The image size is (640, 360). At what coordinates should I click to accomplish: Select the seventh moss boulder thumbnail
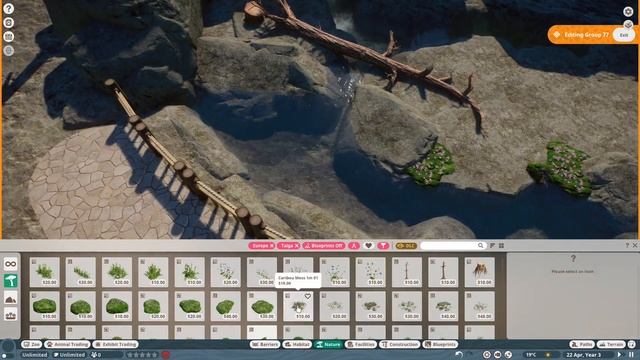coord(262,306)
